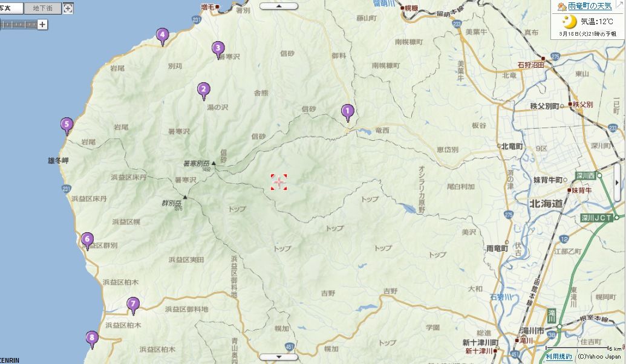Viewport: 626px width, 364px height.
Task: Open purple map pin number 6
Action: [x=87, y=240]
